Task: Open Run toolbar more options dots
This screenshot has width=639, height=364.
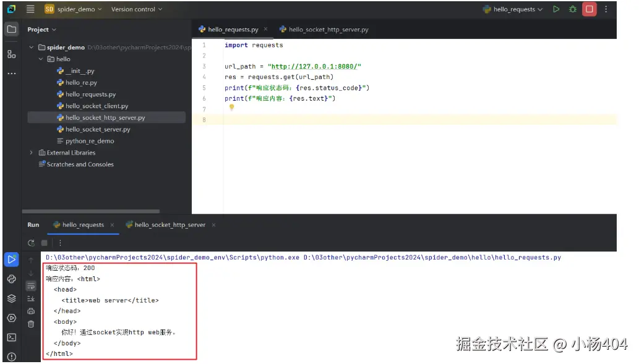Action: (61, 243)
